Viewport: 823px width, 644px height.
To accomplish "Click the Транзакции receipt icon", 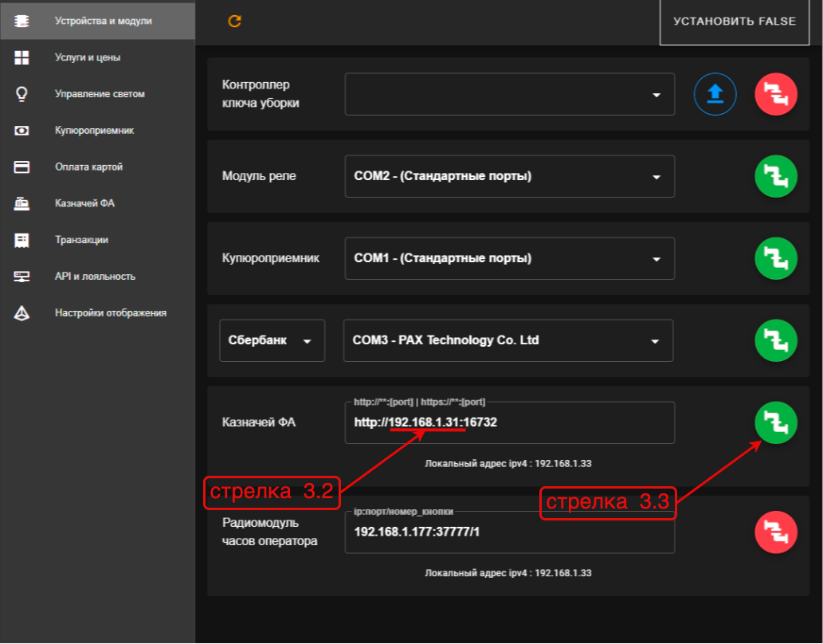I will (x=22, y=240).
